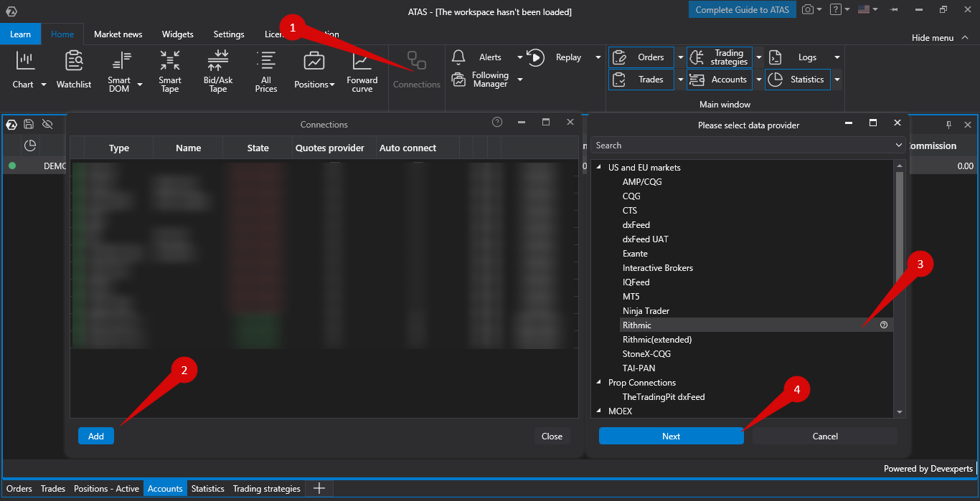Expand the Smart DOM dropdown arrow

[x=140, y=85]
